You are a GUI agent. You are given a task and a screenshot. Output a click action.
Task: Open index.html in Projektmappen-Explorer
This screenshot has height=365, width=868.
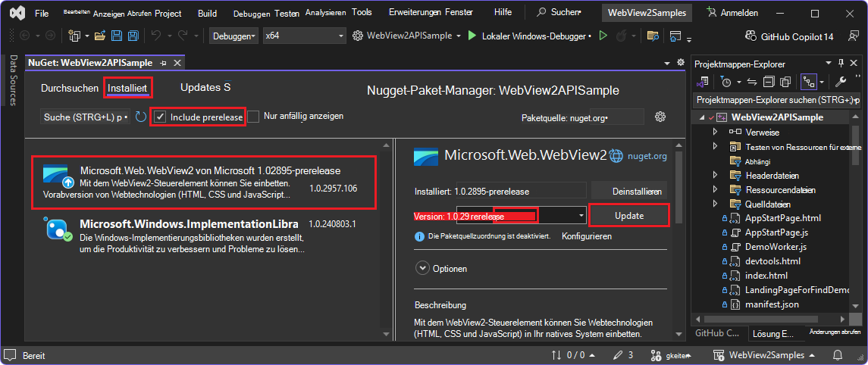(x=766, y=276)
